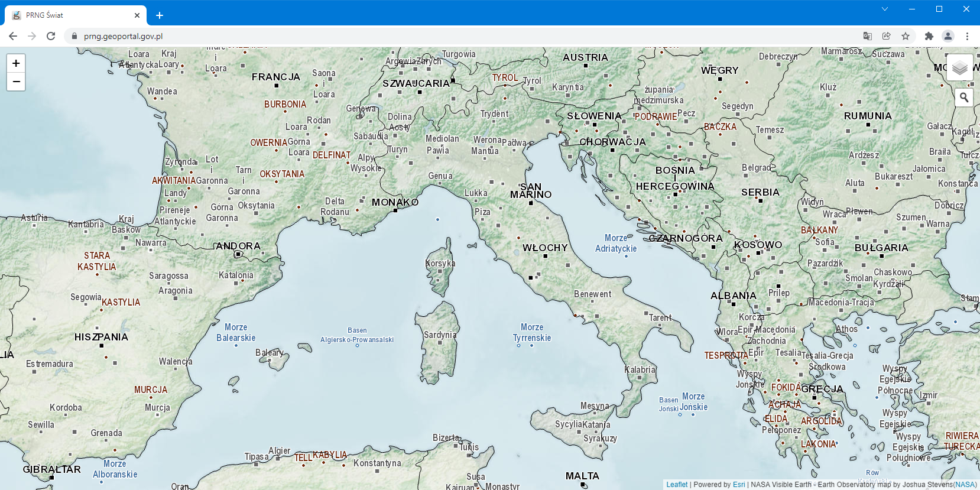Follow the Esri attribution link
Screen dimensions: 980x490
739,485
